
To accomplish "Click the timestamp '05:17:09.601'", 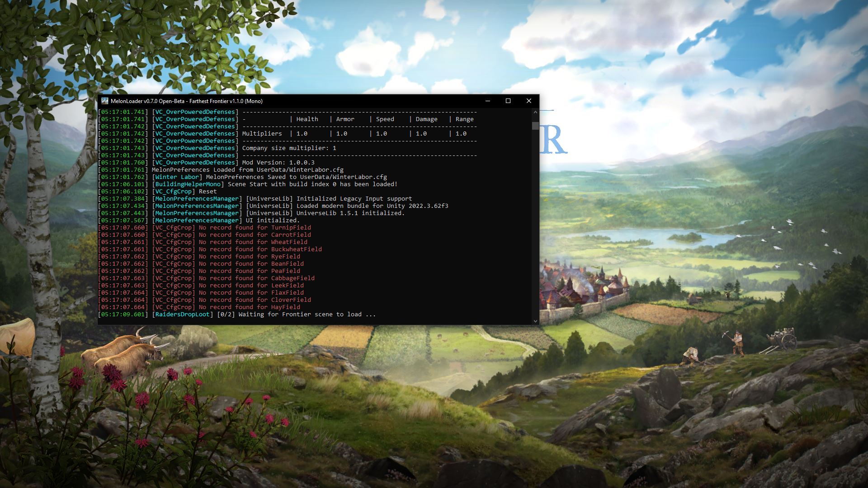I will pos(123,314).
